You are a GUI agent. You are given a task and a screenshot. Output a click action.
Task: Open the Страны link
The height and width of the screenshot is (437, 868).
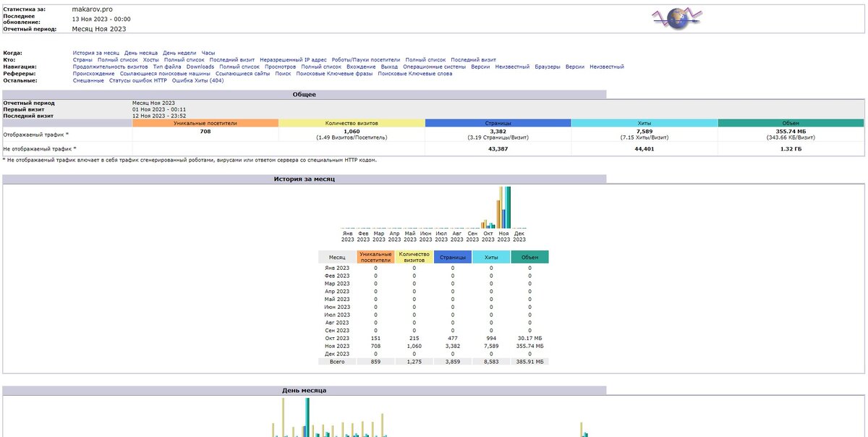pos(82,60)
